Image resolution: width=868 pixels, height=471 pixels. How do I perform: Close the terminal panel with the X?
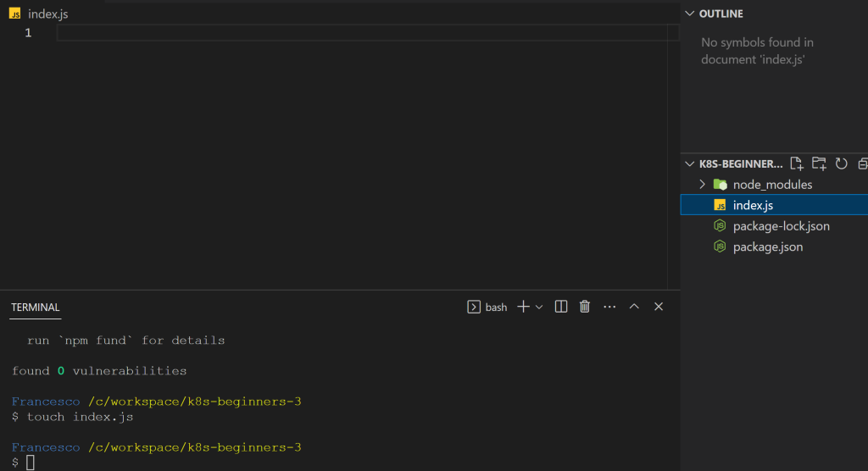(658, 307)
